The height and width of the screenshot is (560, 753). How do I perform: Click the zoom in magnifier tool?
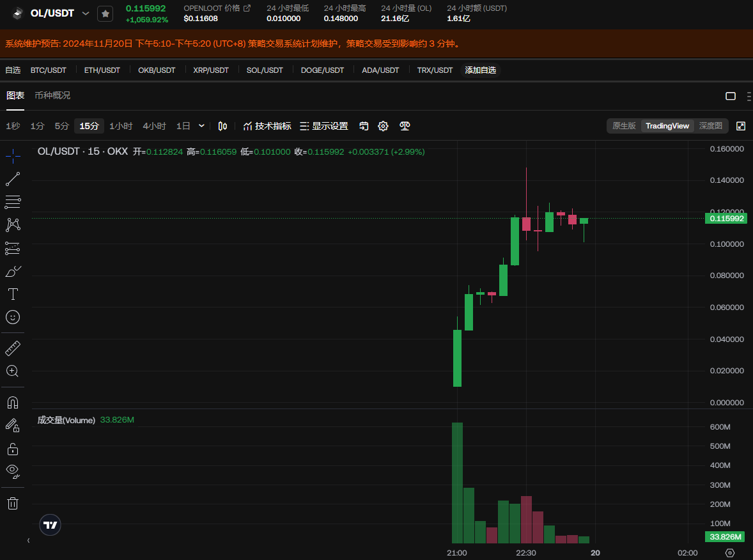pyautogui.click(x=13, y=371)
